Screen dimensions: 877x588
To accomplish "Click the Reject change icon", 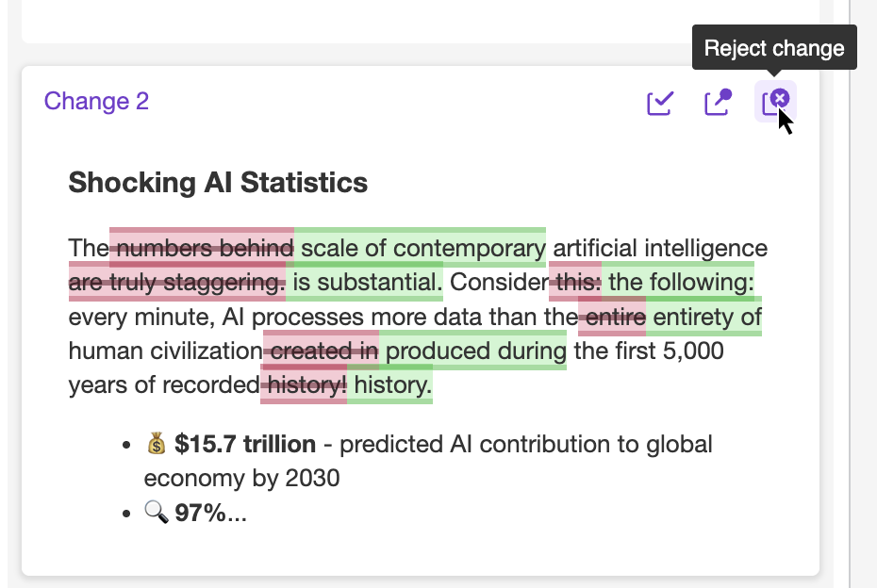I will [x=777, y=101].
